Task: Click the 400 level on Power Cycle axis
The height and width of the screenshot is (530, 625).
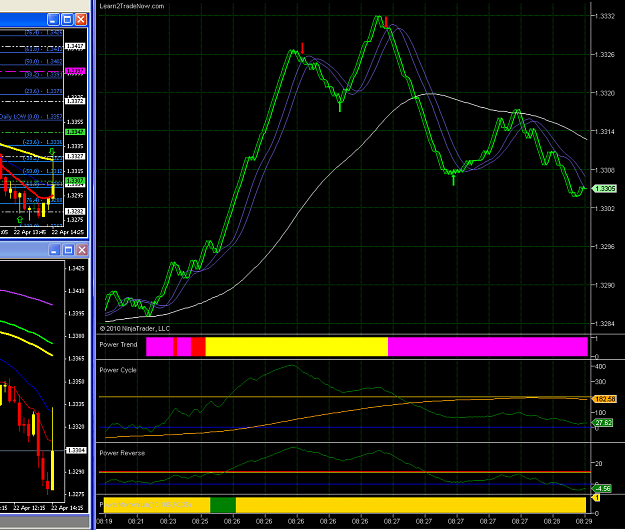Action: point(600,367)
